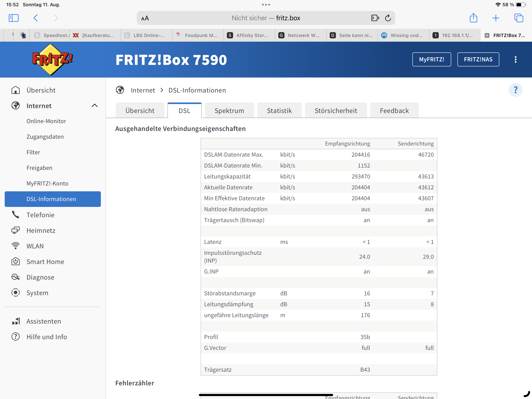The width and height of the screenshot is (532, 399).
Task: Expand the Heimnetz sidebar section
Action: pyautogui.click(x=41, y=230)
